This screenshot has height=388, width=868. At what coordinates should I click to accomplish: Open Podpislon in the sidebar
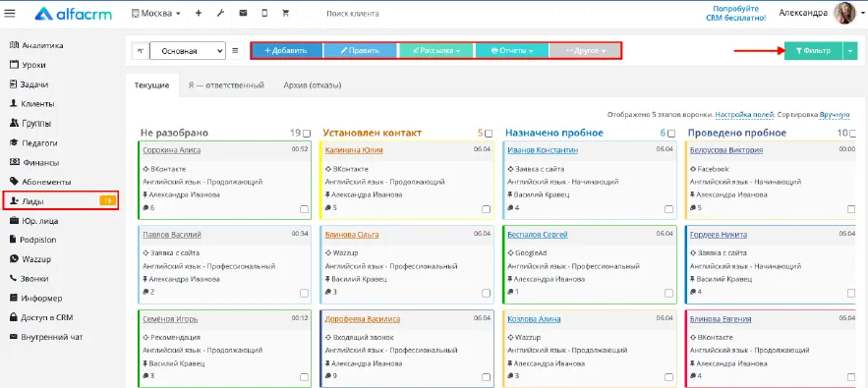pyautogui.click(x=33, y=240)
